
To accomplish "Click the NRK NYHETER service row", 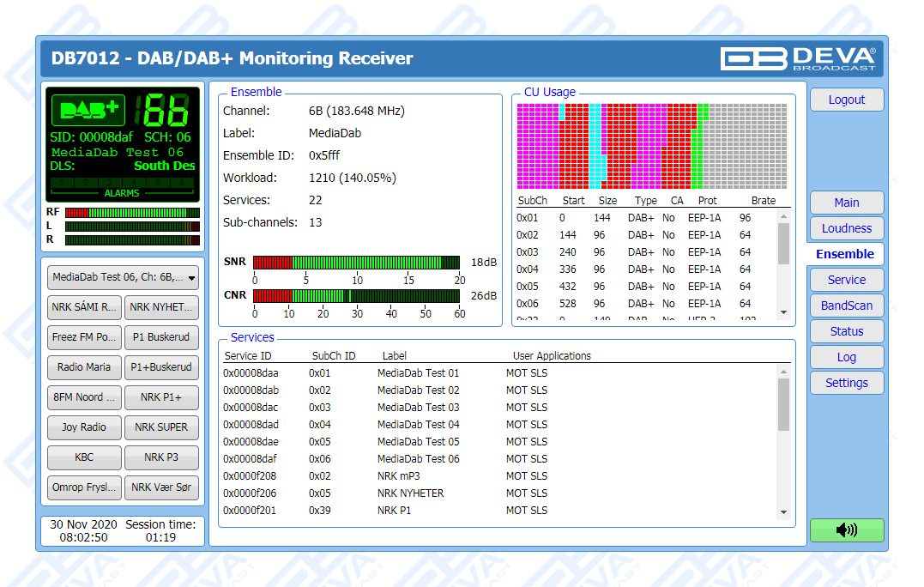I will 410,493.
